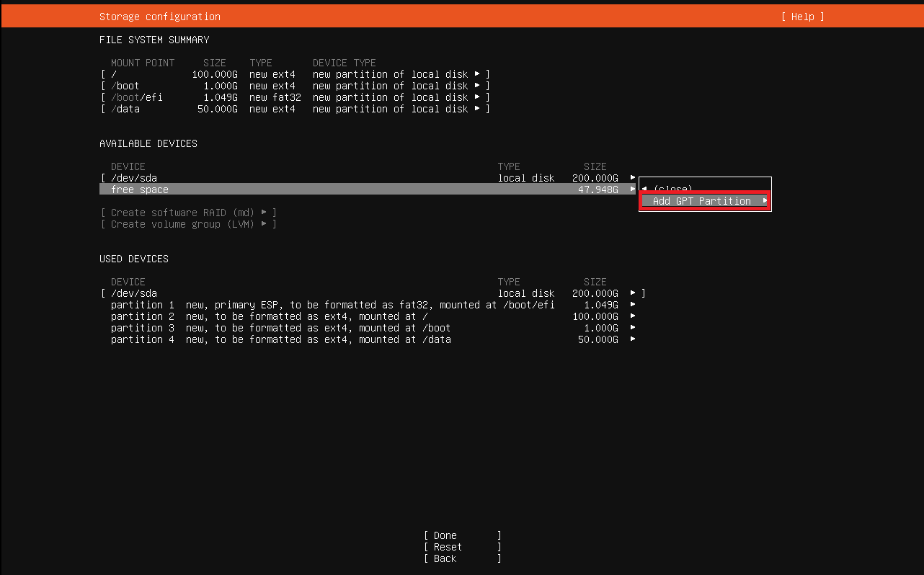This screenshot has height=575, width=924.
Task: Select Create volume group (LVM)
Action: click(189, 224)
